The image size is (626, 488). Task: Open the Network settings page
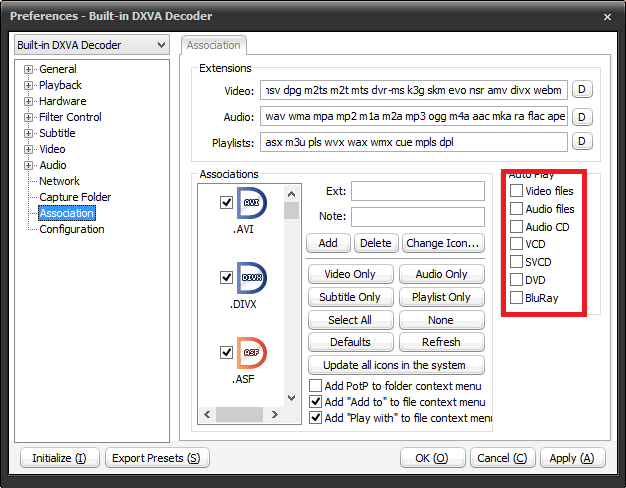[x=59, y=181]
